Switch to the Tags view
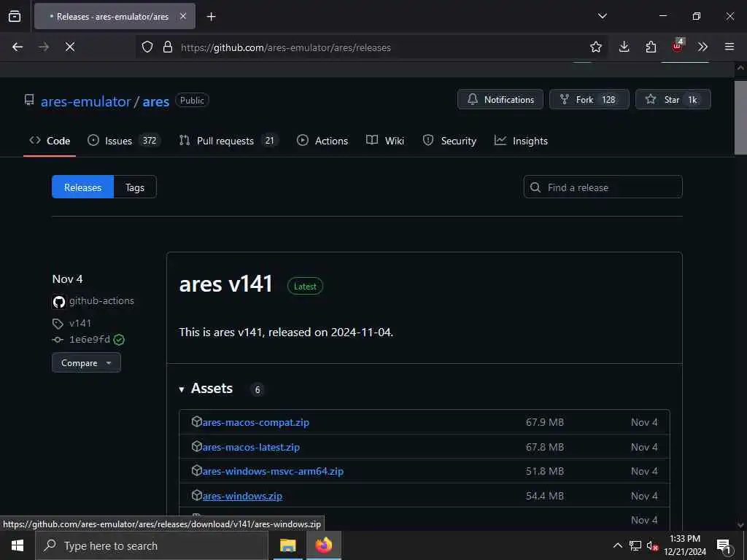This screenshot has height=560, width=747. click(135, 187)
